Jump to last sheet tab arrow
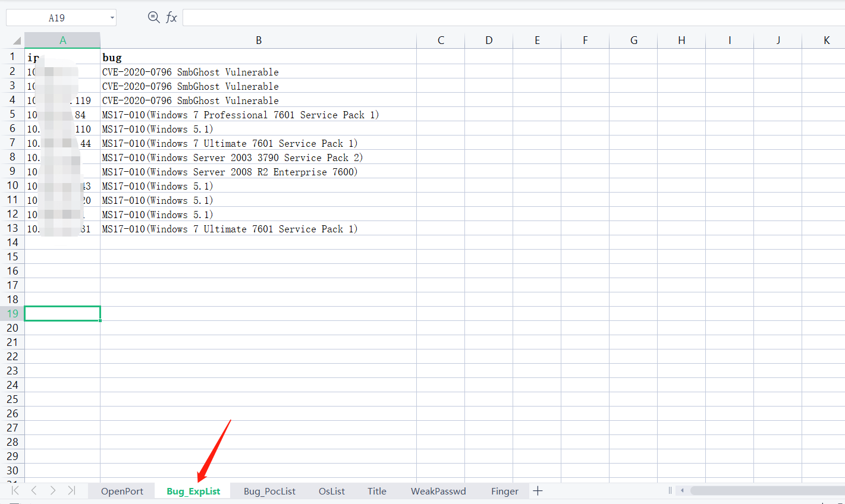Image resolution: width=845 pixels, height=504 pixels. pos(71,490)
